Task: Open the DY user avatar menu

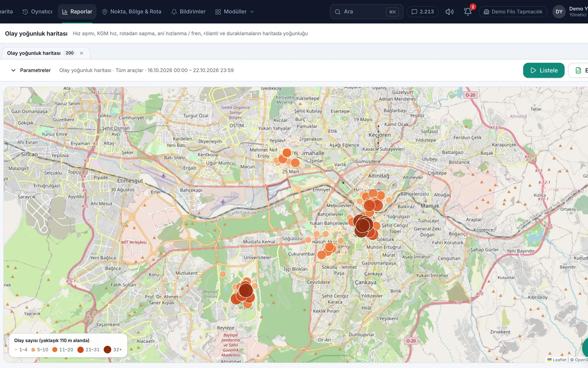Action: 559,12
